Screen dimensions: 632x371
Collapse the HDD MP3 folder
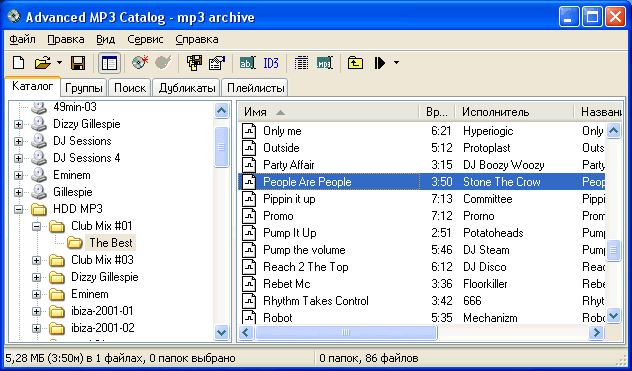(18, 209)
